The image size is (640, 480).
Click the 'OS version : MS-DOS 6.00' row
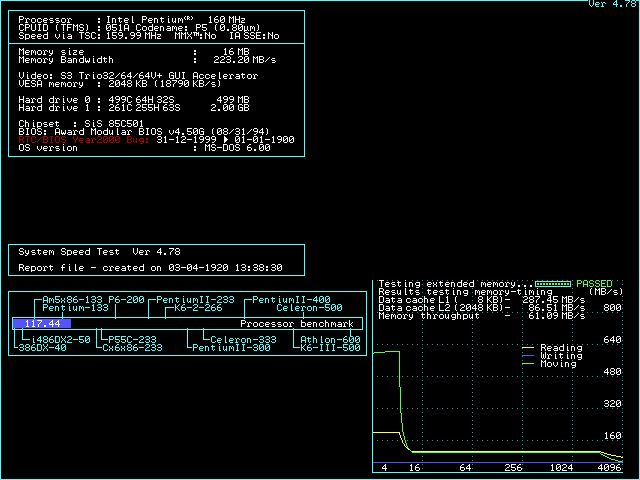144,148
